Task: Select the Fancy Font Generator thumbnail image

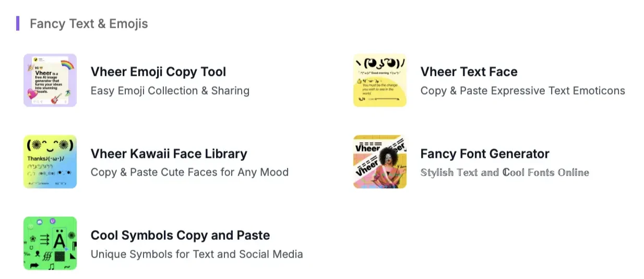Action: point(380,161)
